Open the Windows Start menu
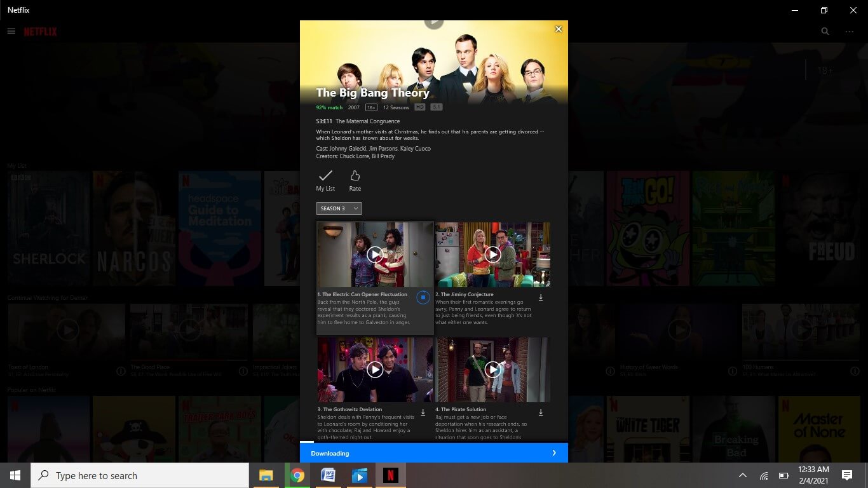868x488 pixels. coord(15,475)
